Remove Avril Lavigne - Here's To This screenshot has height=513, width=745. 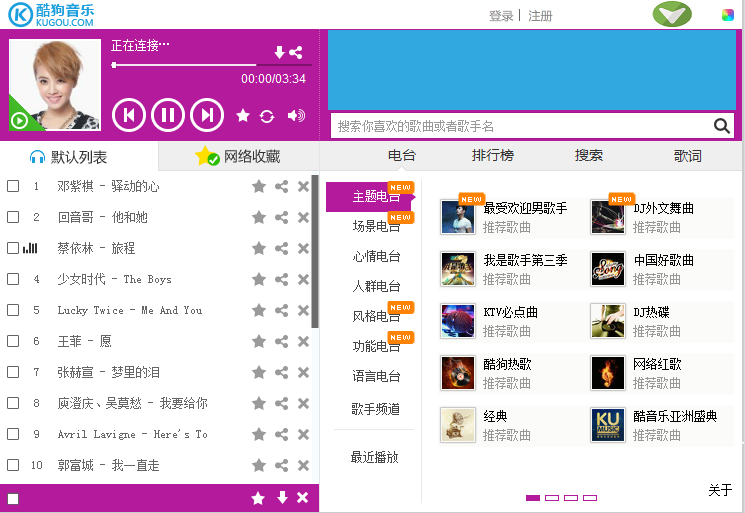303,434
